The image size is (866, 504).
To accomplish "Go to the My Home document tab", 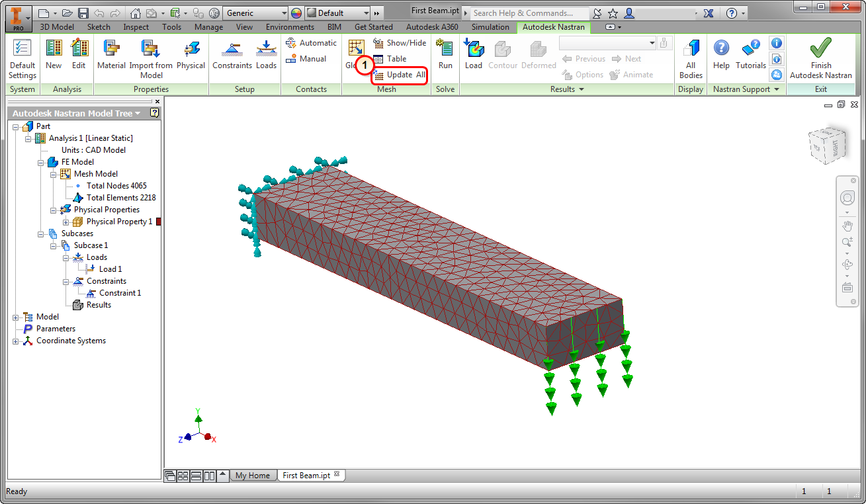I will pyautogui.click(x=253, y=476).
